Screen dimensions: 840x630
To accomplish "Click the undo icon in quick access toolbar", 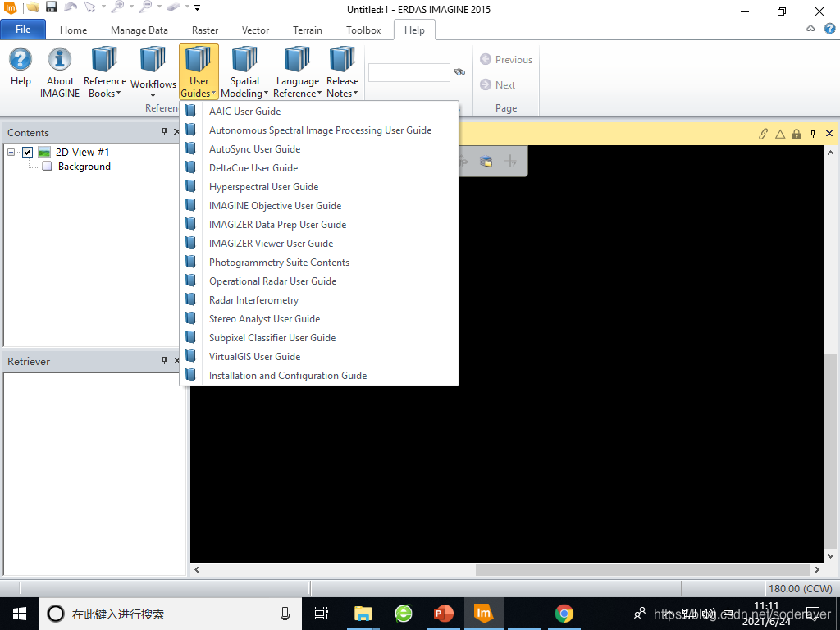I will coord(71,7).
